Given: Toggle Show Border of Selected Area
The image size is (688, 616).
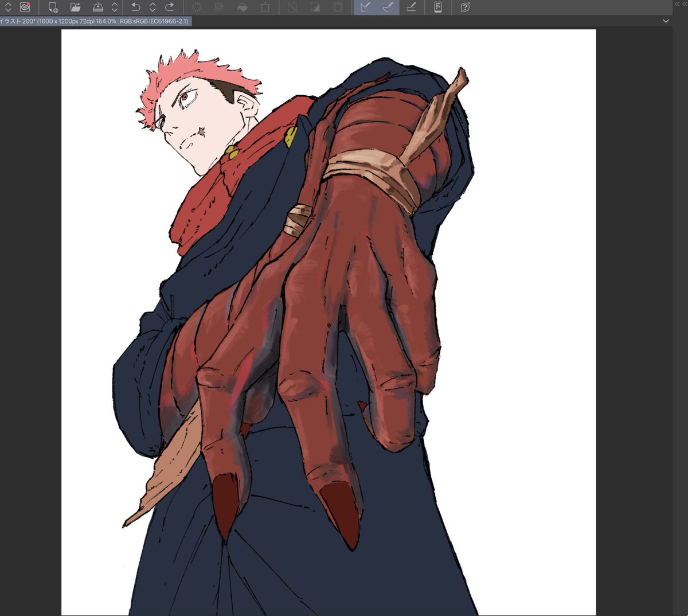Looking at the screenshot, I should point(338,7).
